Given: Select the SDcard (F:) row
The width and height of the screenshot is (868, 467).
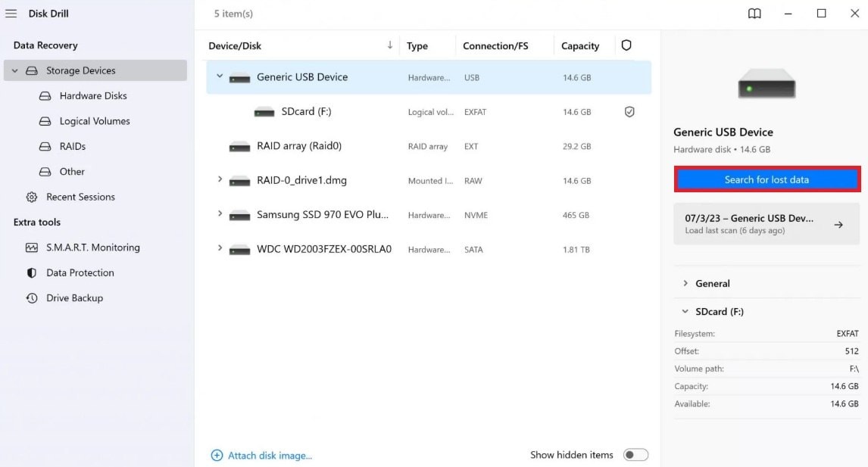Looking at the screenshot, I should pyautogui.click(x=429, y=112).
